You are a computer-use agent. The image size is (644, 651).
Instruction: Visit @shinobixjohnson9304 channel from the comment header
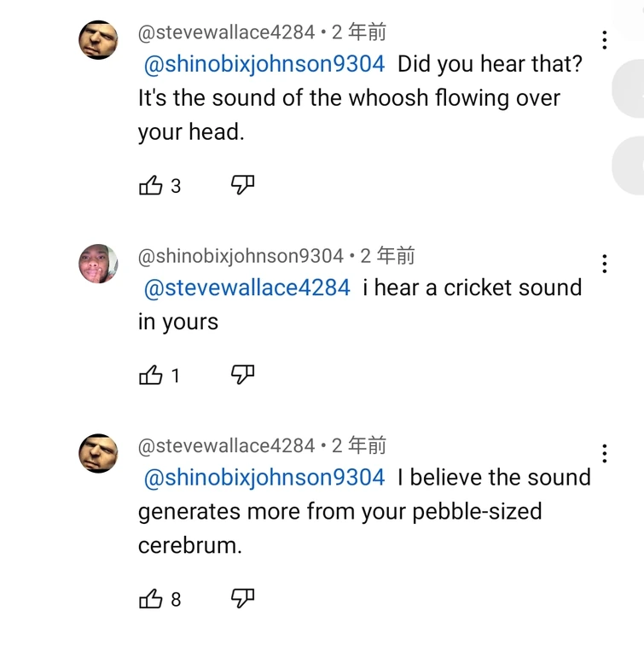pos(241,256)
